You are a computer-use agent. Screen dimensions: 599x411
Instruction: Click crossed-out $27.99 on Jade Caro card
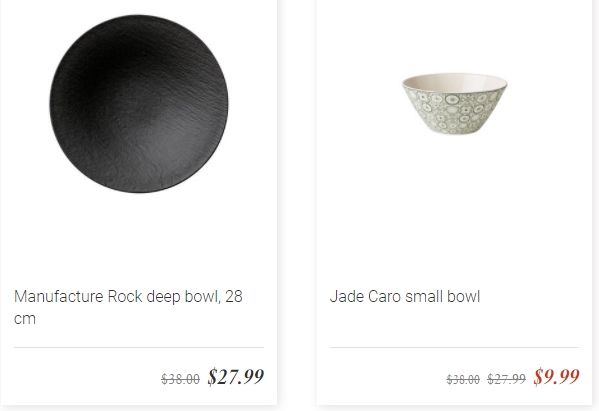pos(506,379)
